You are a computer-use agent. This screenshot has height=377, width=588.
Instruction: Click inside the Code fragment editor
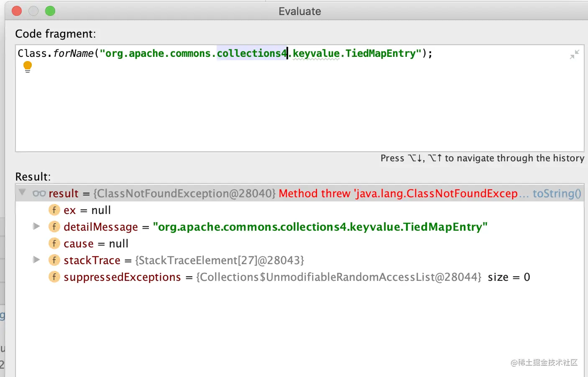tap(299, 98)
